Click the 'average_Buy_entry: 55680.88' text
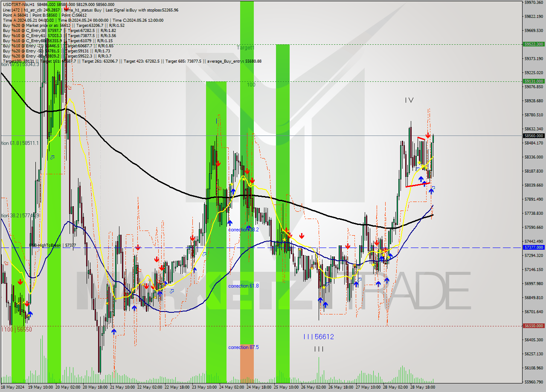Image resolution: width=546 pixels, height=392 pixels. [x=235, y=61]
